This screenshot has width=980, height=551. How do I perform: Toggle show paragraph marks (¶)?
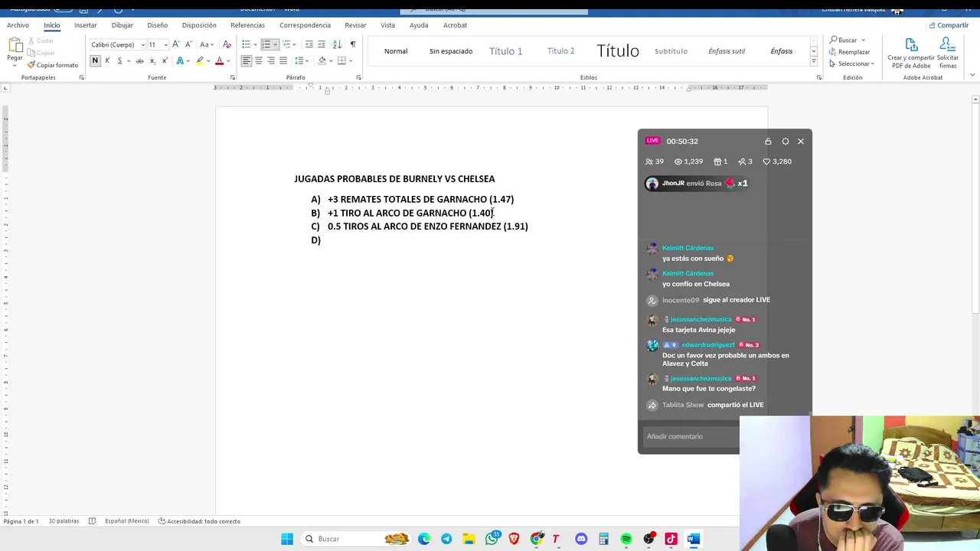353,44
